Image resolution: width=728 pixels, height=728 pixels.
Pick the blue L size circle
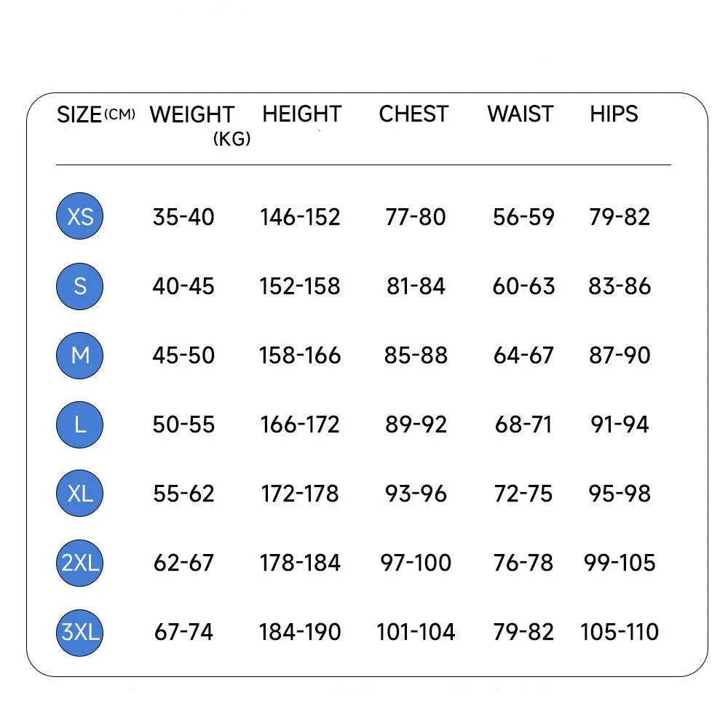tap(80, 424)
